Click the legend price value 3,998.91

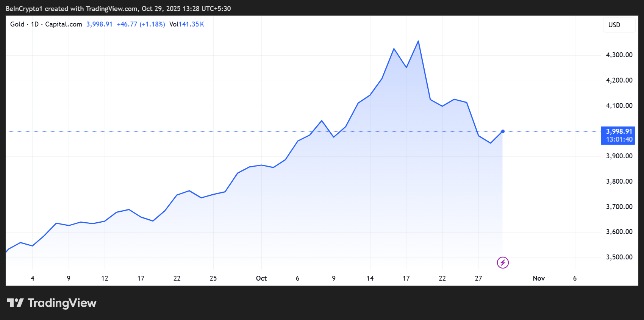coord(99,24)
